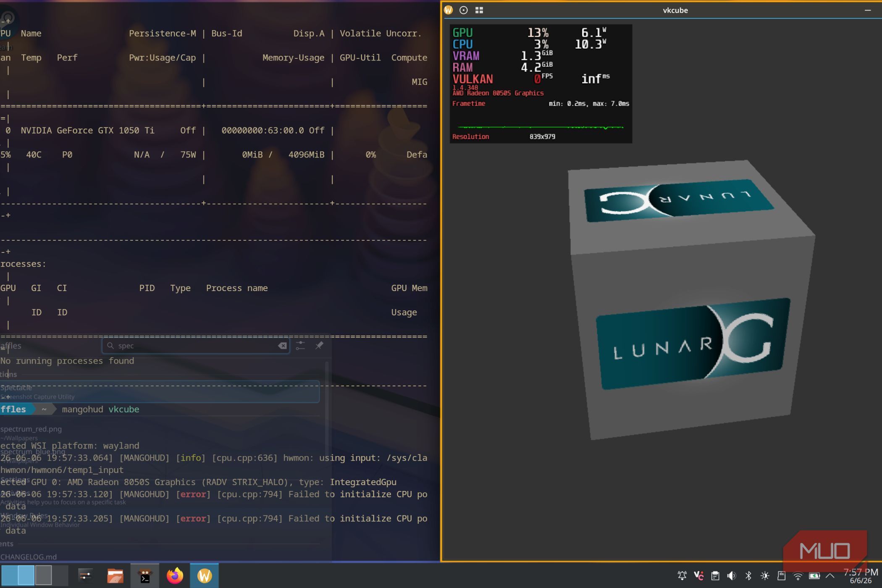882x588 pixels.
Task: Select the Spectacle Screenshot Capture Utility result
Action: (x=160, y=391)
